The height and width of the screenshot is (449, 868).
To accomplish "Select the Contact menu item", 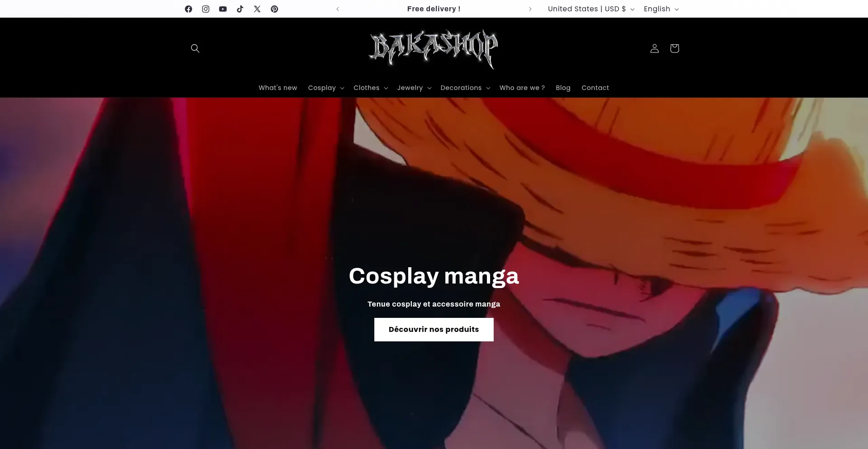I will pos(595,88).
